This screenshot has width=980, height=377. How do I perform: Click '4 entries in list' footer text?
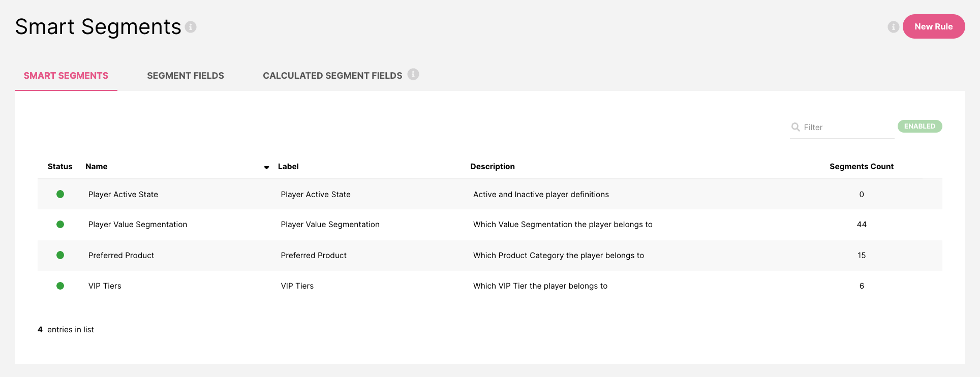(x=66, y=329)
